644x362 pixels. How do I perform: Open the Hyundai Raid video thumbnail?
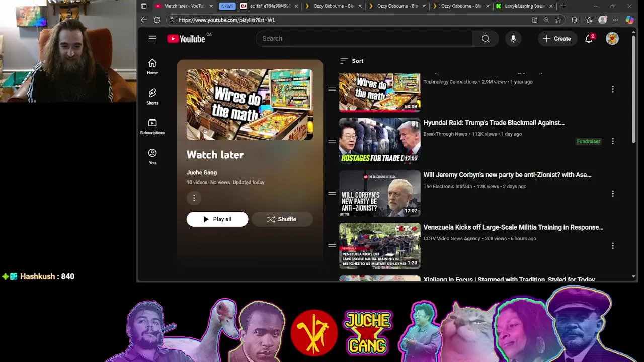coord(379,141)
